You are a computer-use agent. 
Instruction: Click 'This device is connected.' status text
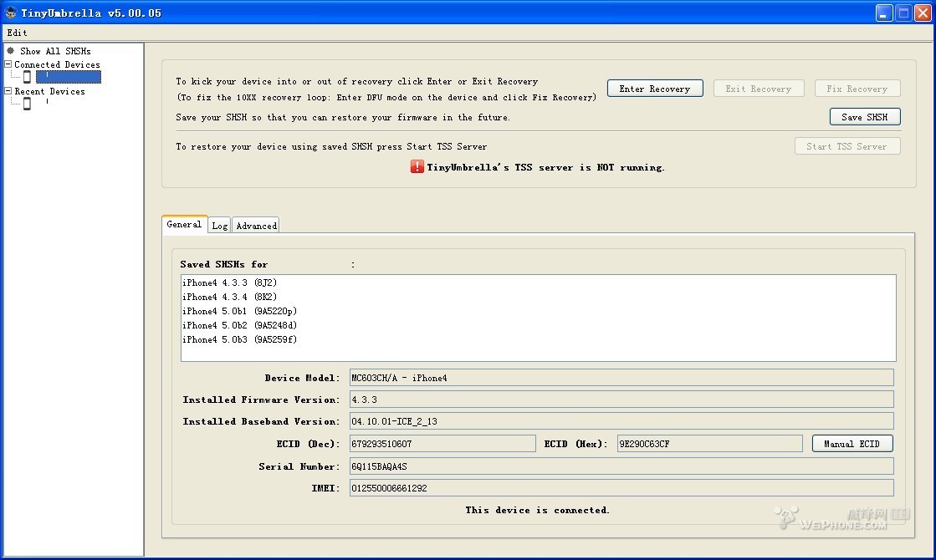click(x=537, y=510)
